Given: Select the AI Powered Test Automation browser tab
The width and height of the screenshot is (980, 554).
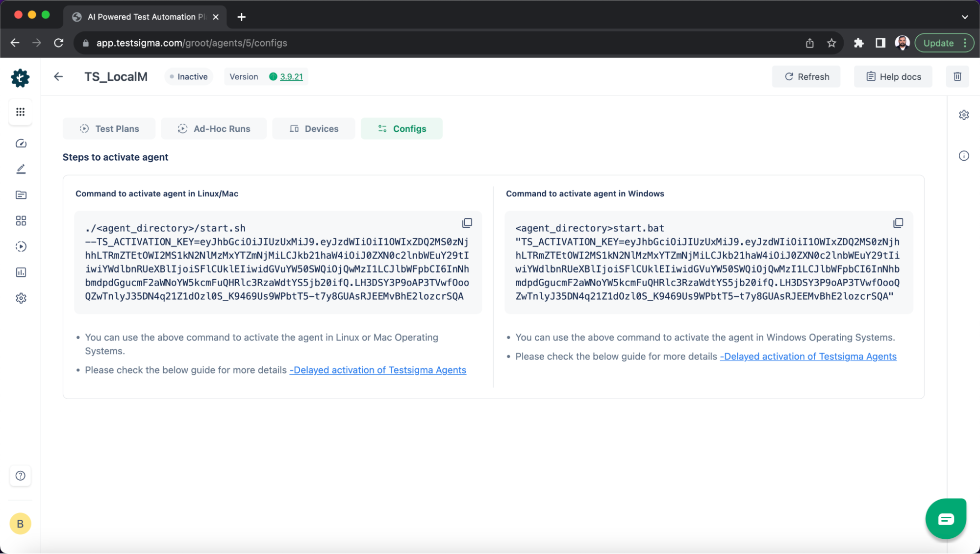Looking at the screenshot, I should pyautogui.click(x=145, y=17).
